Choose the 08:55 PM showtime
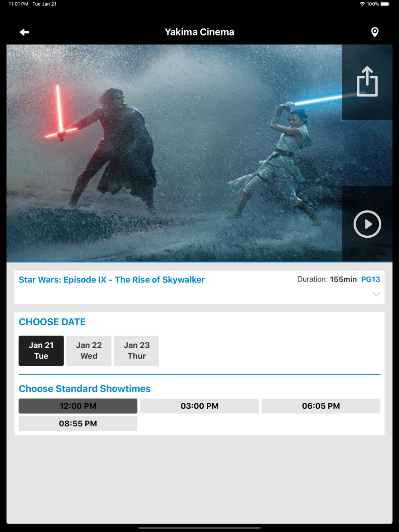 tap(78, 424)
